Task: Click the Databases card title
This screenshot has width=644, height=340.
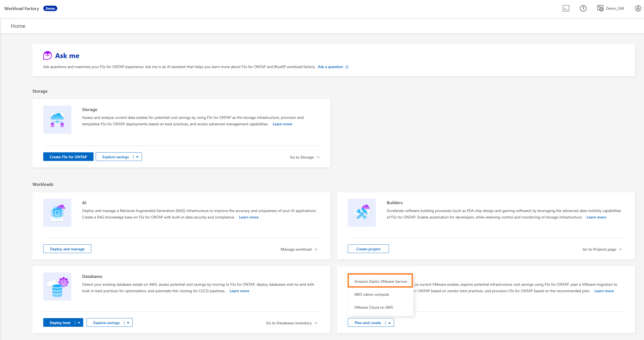Action: coord(92,276)
